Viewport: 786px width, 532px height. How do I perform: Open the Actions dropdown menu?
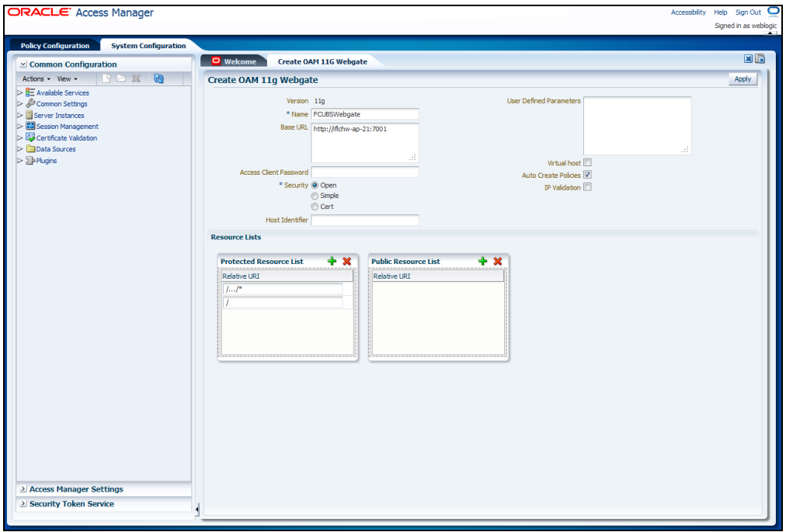pyautogui.click(x=36, y=78)
